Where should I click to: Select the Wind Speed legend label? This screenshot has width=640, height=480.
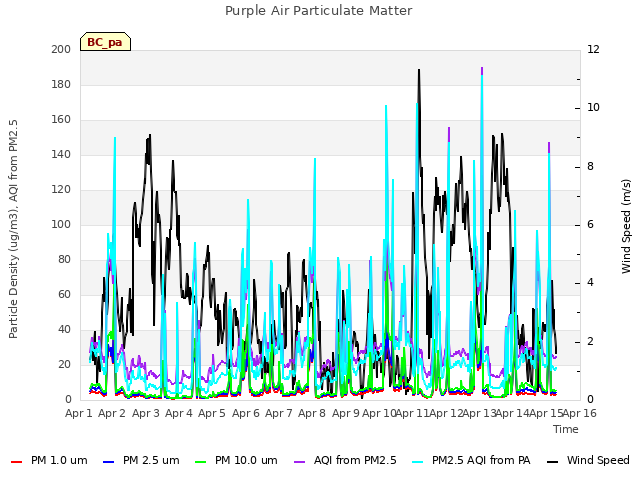click(x=598, y=460)
